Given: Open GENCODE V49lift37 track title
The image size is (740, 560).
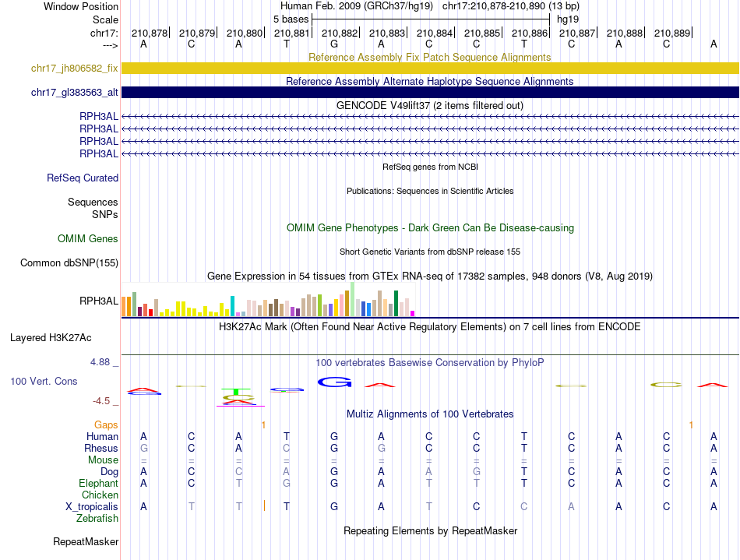Looking at the screenshot, I should click(429, 105).
